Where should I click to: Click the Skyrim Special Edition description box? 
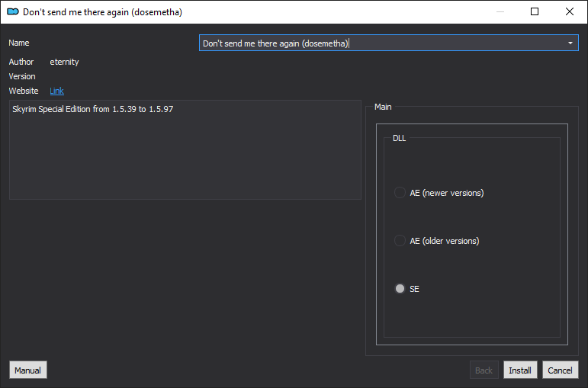pyautogui.click(x=185, y=149)
